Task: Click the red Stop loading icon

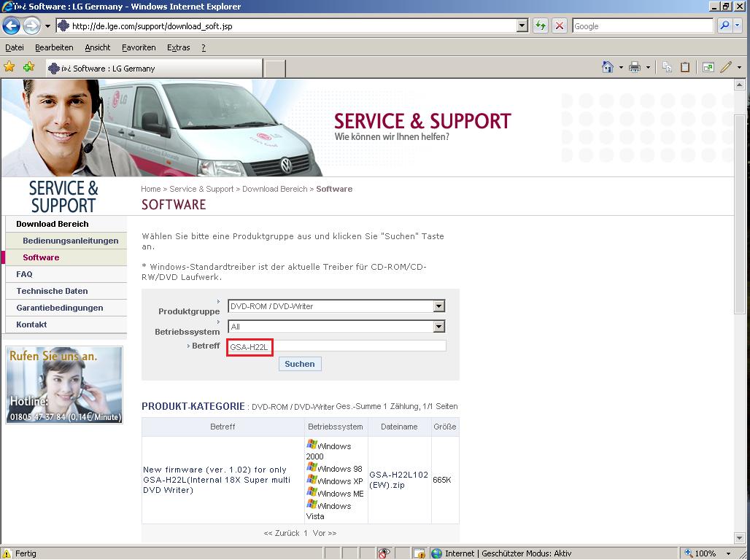Action: tap(559, 26)
